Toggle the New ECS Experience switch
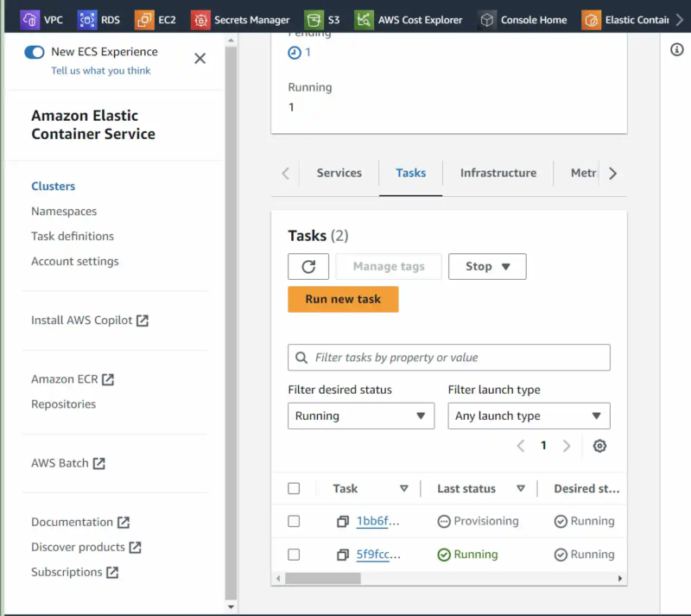691x616 pixels. pyautogui.click(x=35, y=52)
